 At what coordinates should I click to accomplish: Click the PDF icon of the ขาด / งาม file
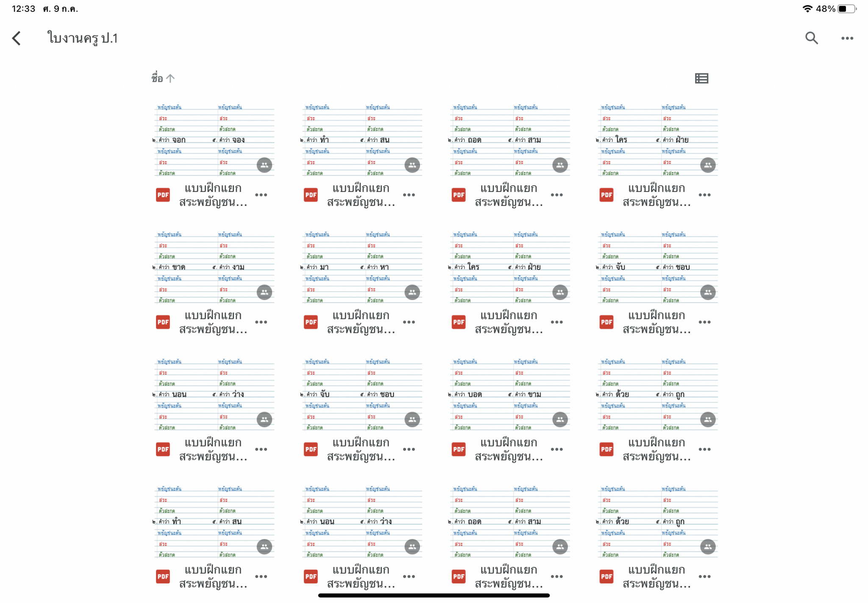coord(163,322)
